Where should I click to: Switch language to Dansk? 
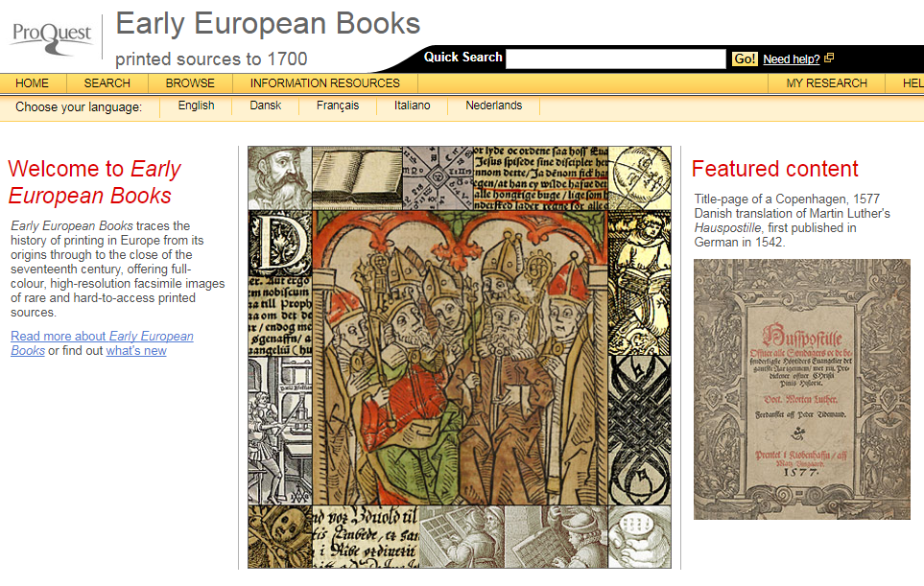(x=266, y=105)
